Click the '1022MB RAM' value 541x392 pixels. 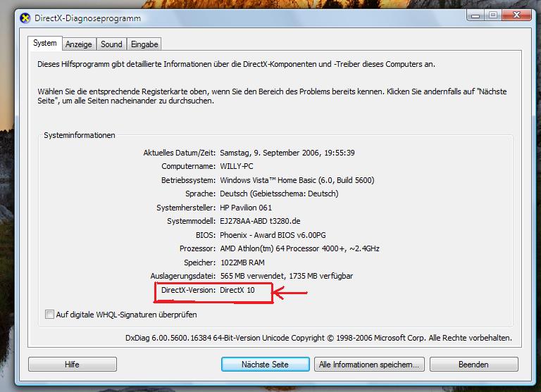click(242, 263)
